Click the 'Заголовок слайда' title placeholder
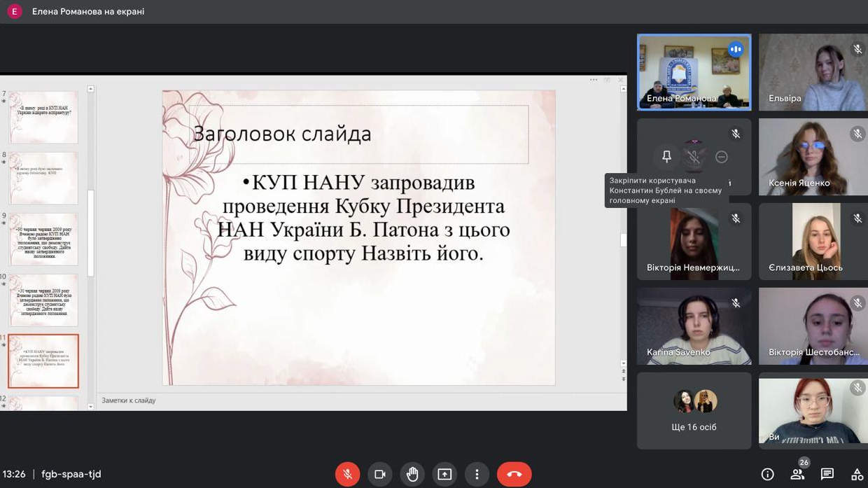The image size is (868, 488). [358, 134]
